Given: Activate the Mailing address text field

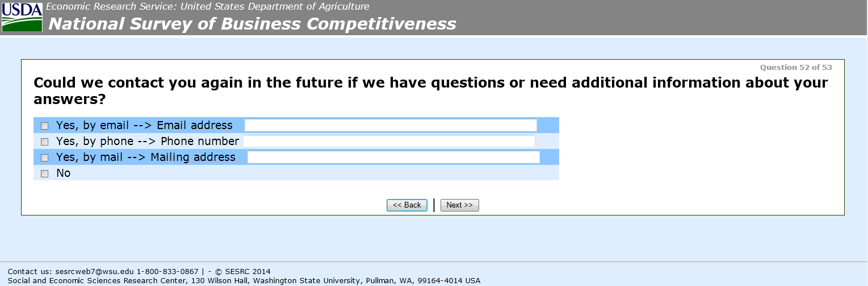Looking at the screenshot, I should click(x=393, y=157).
